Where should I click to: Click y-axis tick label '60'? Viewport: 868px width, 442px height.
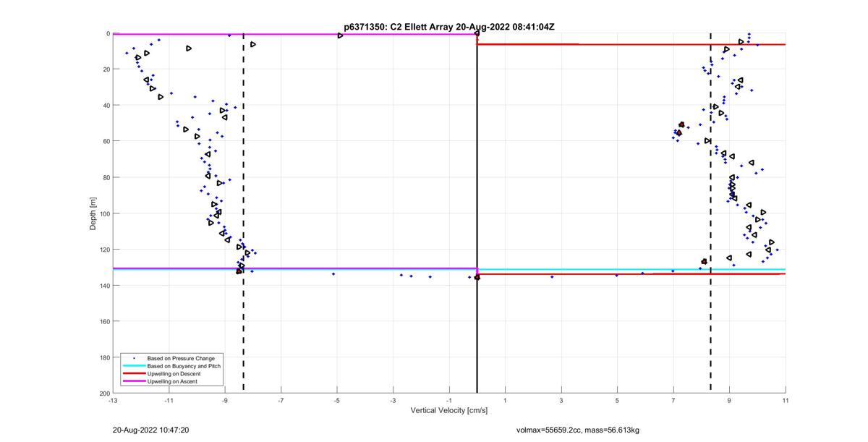click(x=106, y=141)
